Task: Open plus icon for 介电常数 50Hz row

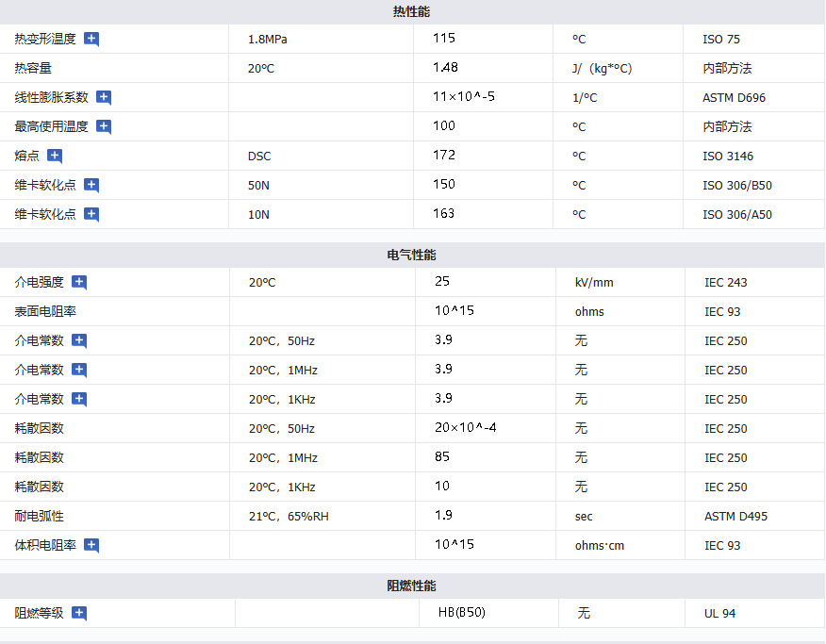Action: tap(79, 340)
